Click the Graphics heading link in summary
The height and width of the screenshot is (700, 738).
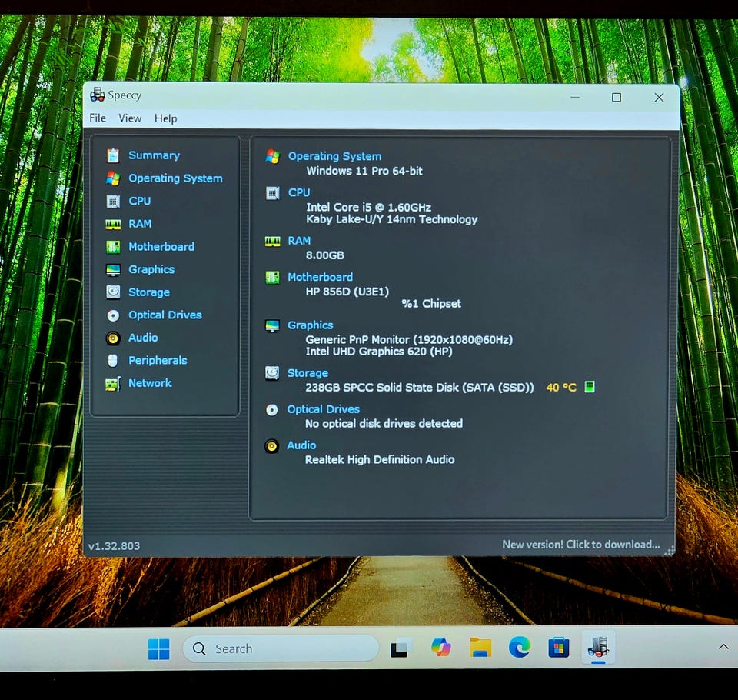coord(310,325)
